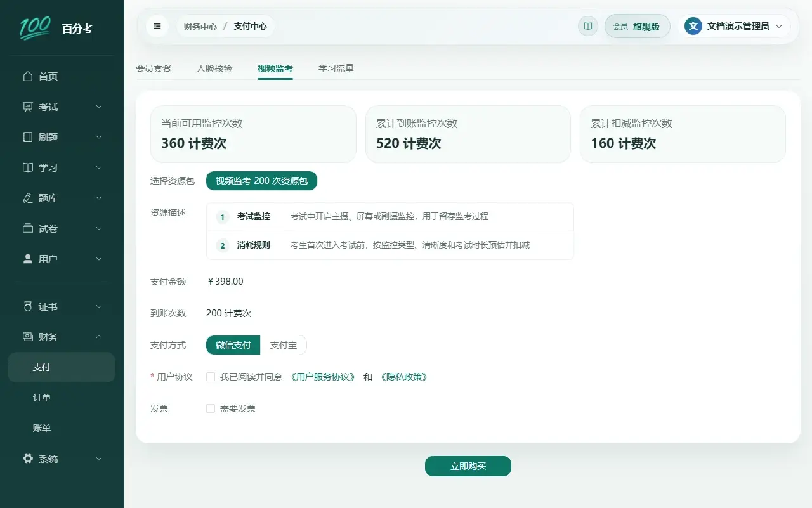Expand the 试卷 menu chevron

(99, 228)
